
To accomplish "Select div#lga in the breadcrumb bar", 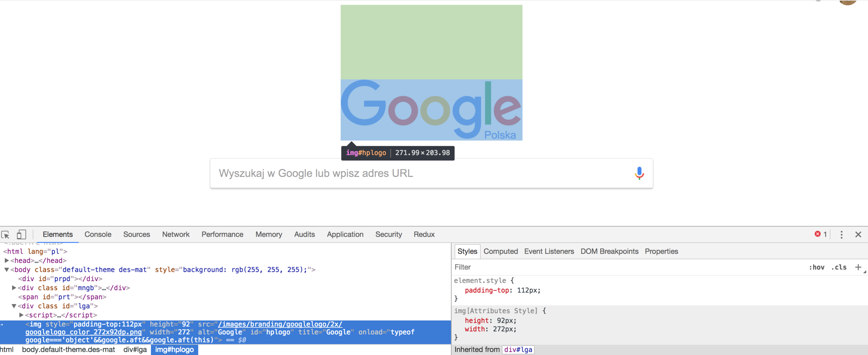I will pos(135,349).
